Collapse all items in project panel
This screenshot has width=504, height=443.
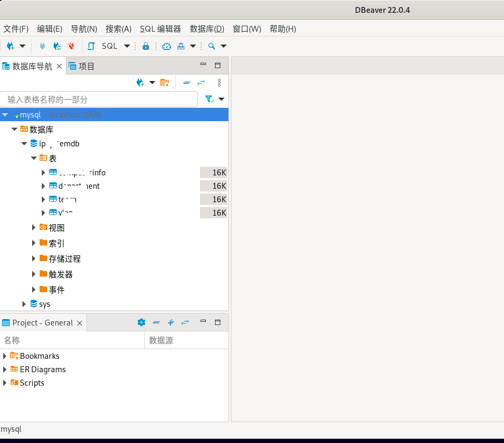click(x=156, y=322)
